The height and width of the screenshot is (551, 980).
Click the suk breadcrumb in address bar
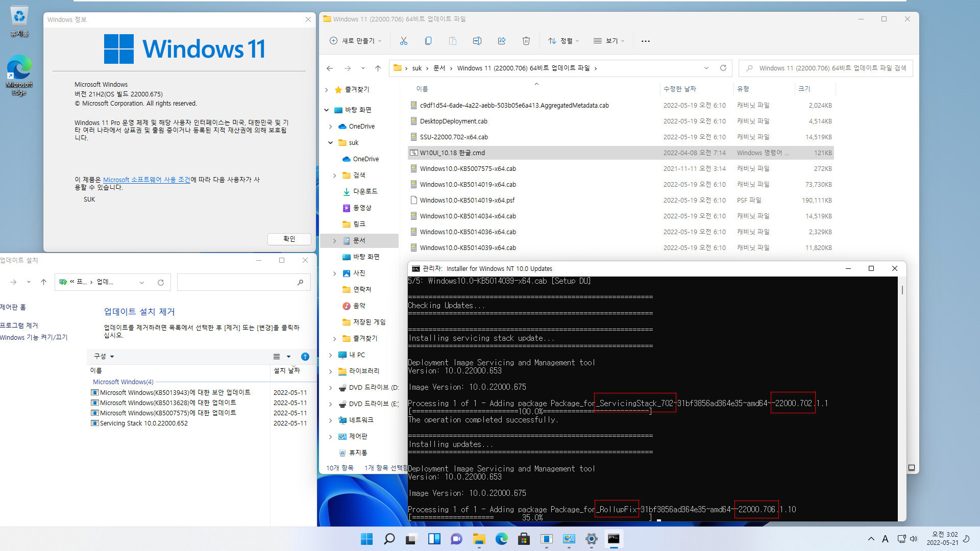[x=417, y=68]
